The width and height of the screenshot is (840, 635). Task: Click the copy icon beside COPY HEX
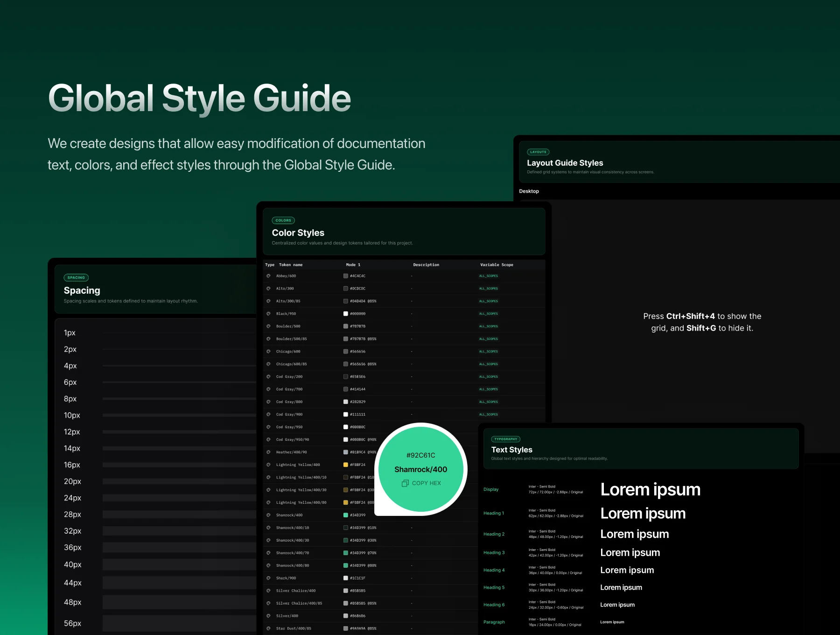click(405, 483)
